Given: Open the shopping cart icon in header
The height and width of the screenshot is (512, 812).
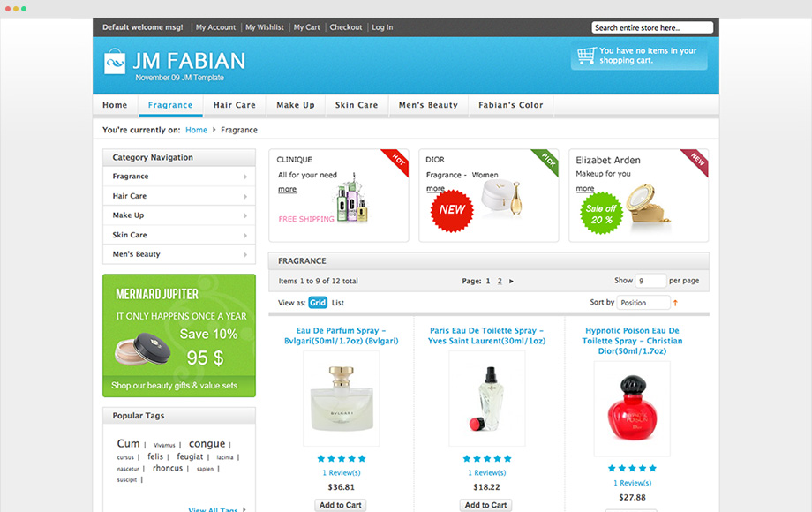Looking at the screenshot, I should [587, 55].
